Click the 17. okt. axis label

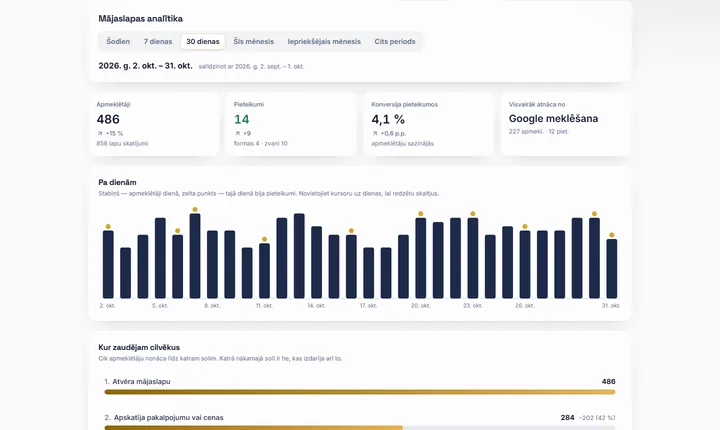368,306
